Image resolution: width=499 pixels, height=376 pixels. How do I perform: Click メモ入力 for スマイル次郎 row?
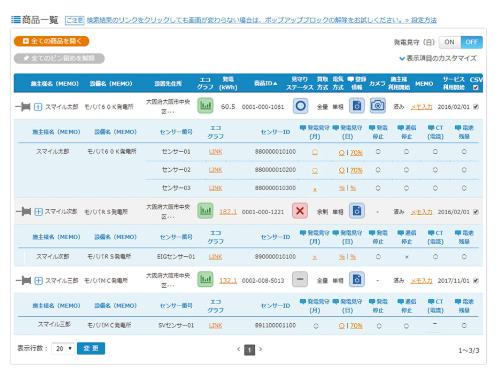(421, 212)
